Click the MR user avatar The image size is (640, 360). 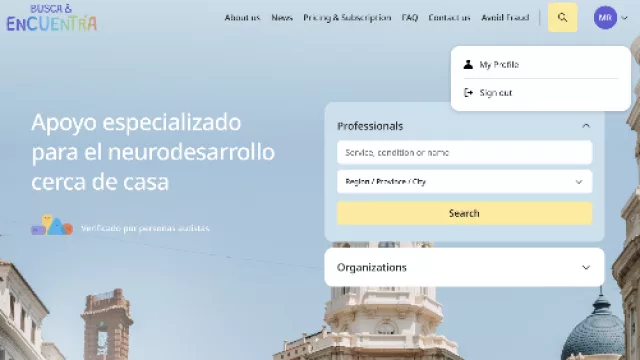tap(605, 18)
